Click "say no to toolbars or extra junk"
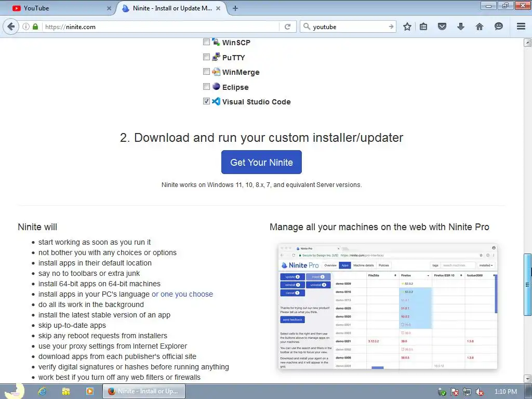The height and width of the screenshot is (399, 532). coord(89,273)
